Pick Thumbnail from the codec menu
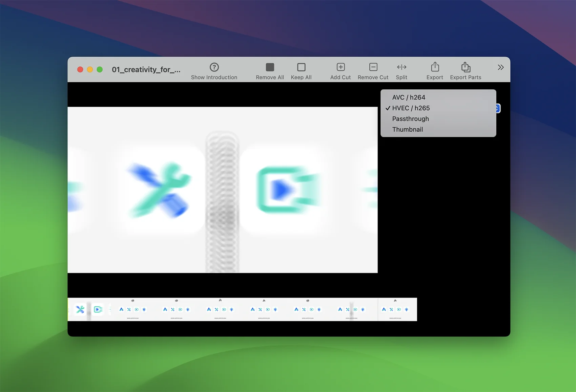 click(x=438, y=129)
